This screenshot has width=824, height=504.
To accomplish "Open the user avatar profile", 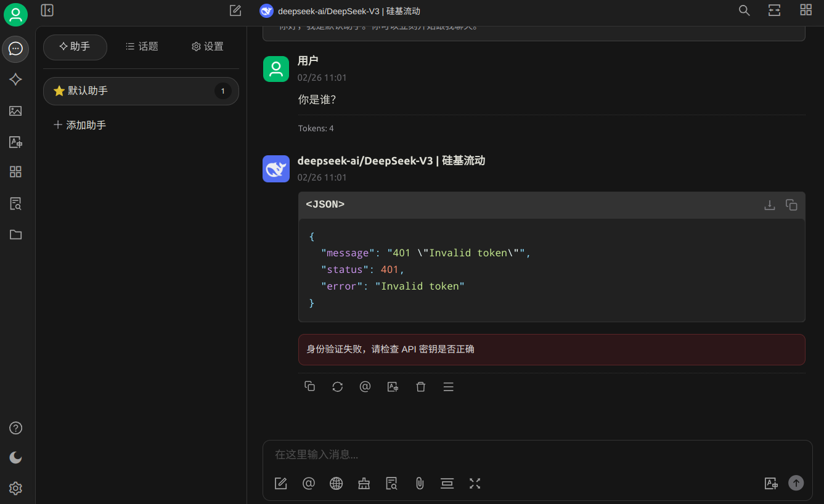I will coord(15,15).
